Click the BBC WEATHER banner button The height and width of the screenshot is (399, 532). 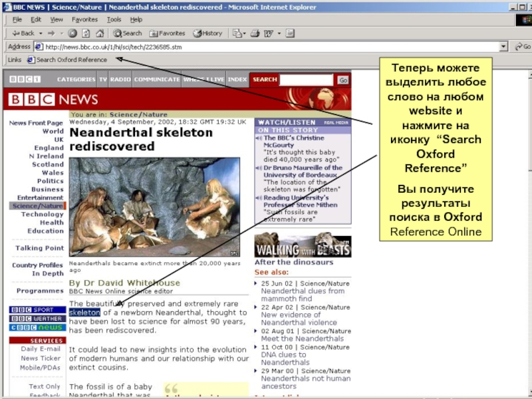[37, 319]
